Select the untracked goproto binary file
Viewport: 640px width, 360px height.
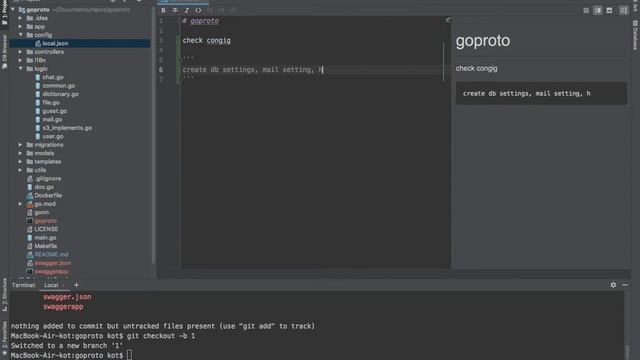pyautogui.click(x=46, y=221)
